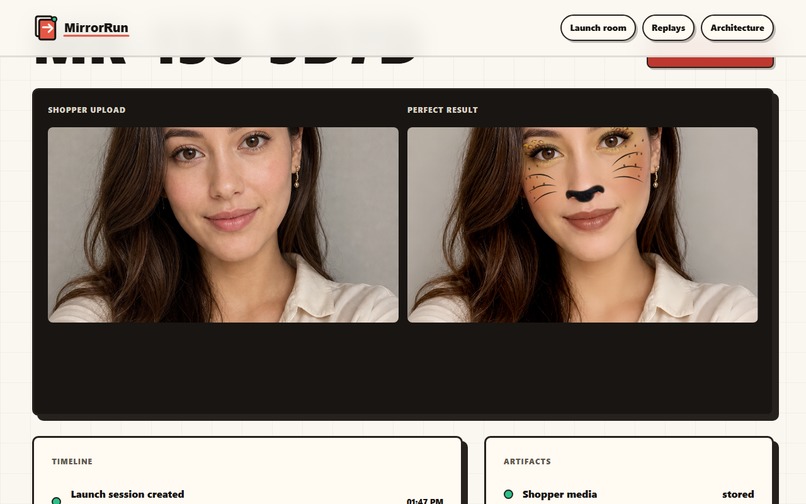
Task: Select the 'TIMELINE' heading
Action: (x=72, y=461)
